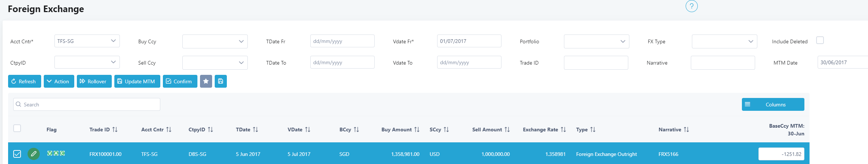Click the save disk icon button
The height and width of the screenshot is (164, 868).
coord(221,81)
